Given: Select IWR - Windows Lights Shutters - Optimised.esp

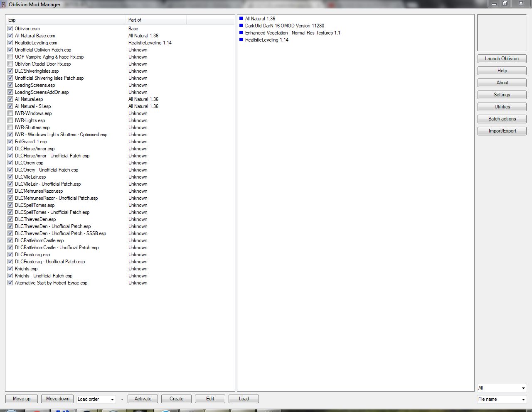Looking at the screenshot, I should (x=61, y=135).
